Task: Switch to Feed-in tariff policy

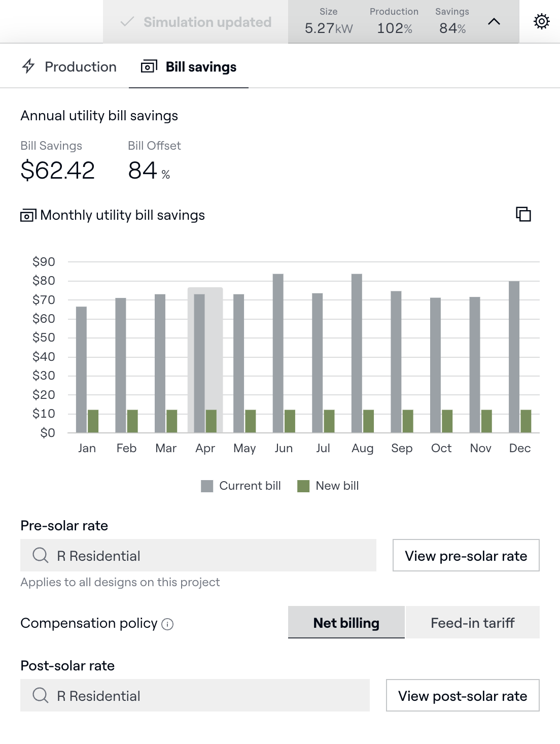Action: (x=472, y=623)
